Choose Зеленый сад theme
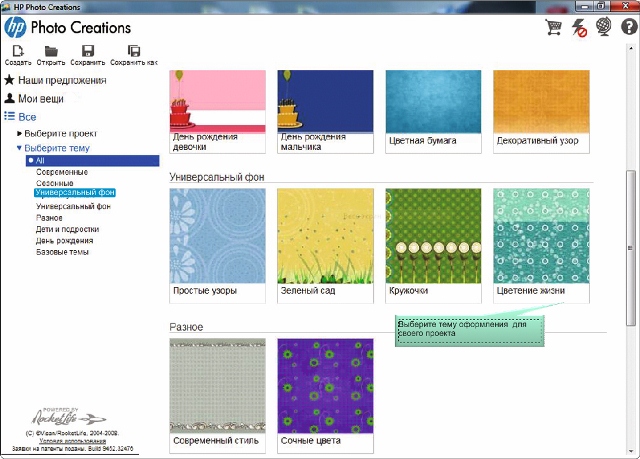Viewport: 640px width, 459px height. (x=325, y=246)
